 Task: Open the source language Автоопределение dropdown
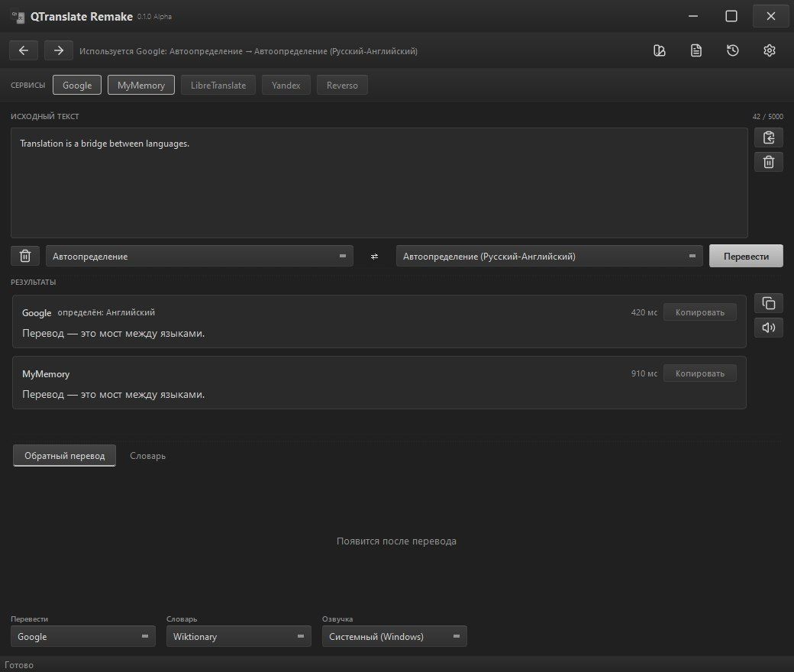pos(199,257)
